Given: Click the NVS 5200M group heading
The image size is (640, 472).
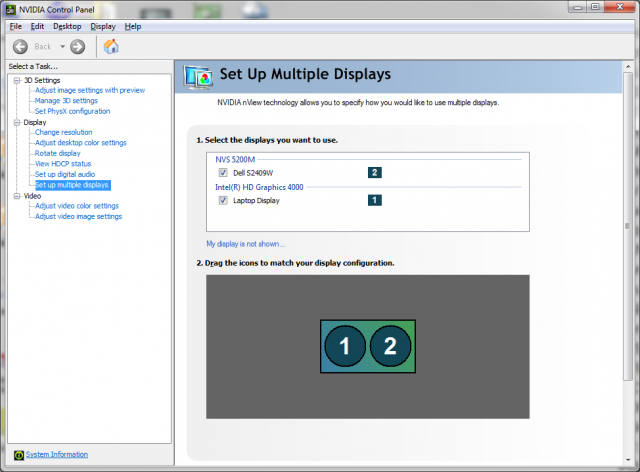Looking at the screenshot, I should point(235,160).
